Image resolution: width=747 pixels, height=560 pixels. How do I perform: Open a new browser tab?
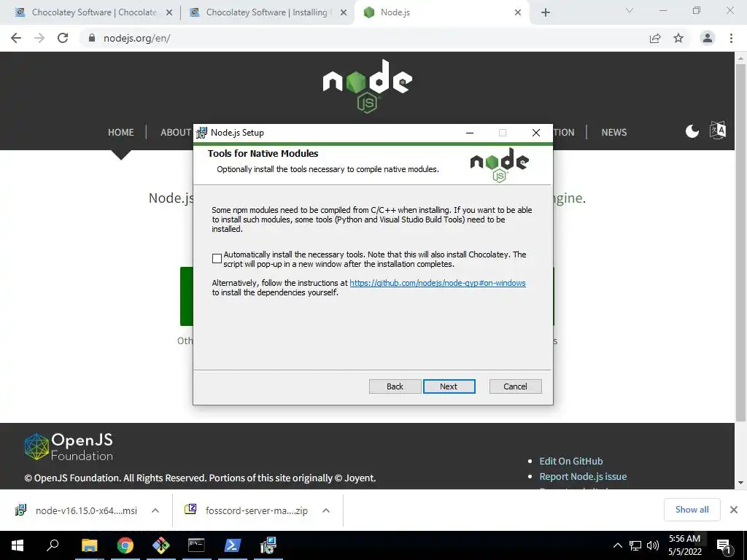click(x=546, y=13)
